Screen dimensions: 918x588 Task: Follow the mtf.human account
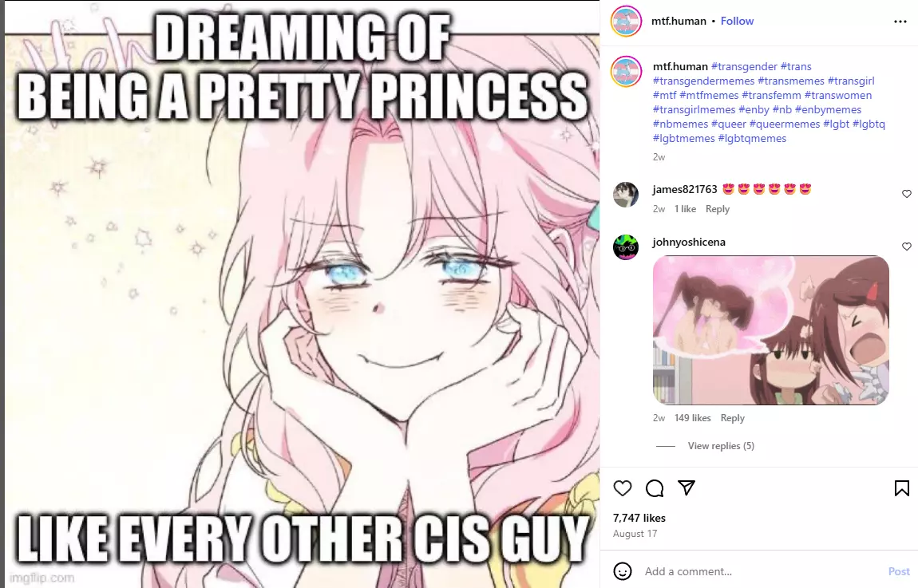tap(737, 21)
